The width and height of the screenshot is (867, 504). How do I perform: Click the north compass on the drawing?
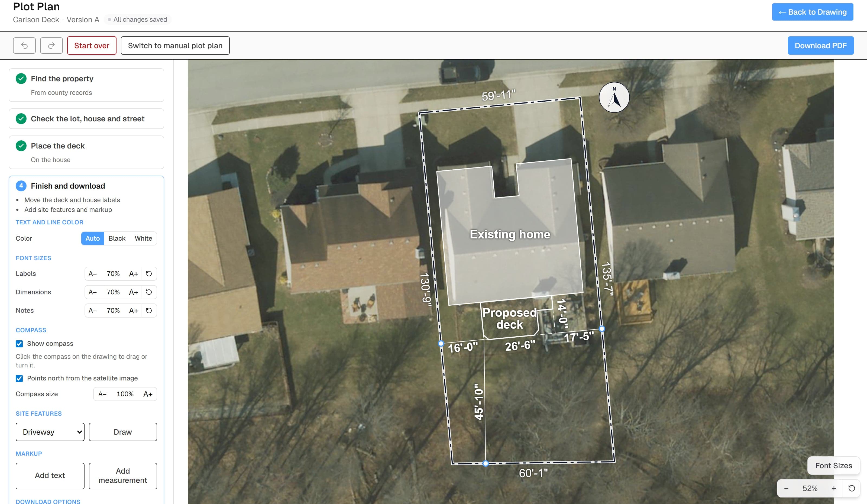(614, 97)
